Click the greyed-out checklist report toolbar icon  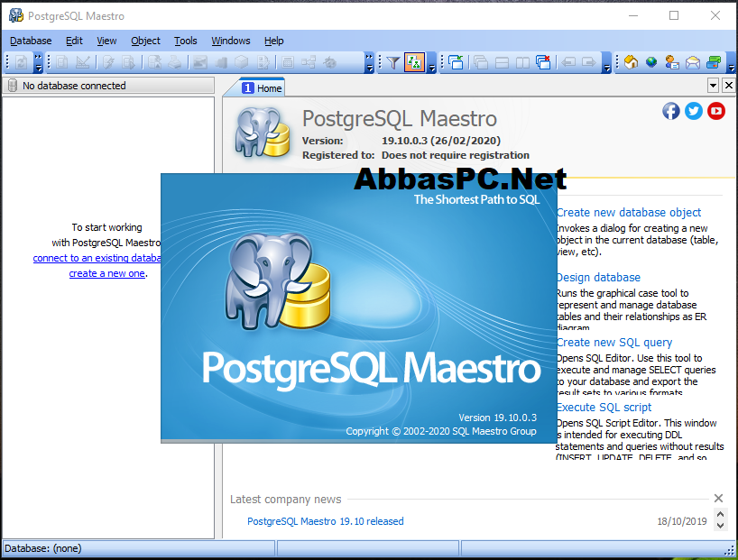click(263, 62)
